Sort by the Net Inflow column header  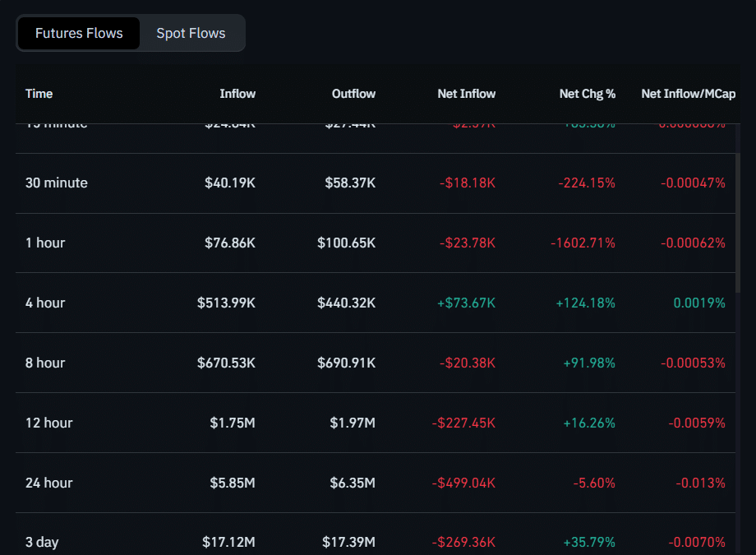pos(466,94)
